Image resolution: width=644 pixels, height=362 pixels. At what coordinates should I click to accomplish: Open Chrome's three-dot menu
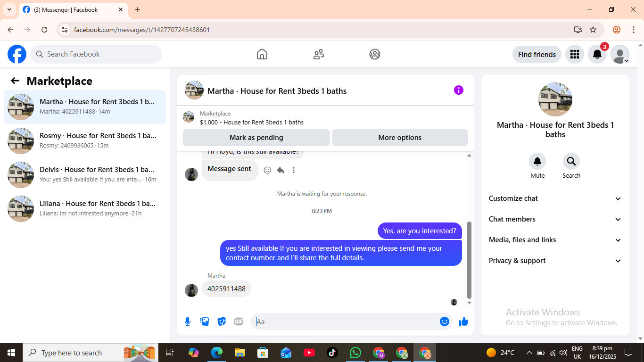(x=633, y=30)
